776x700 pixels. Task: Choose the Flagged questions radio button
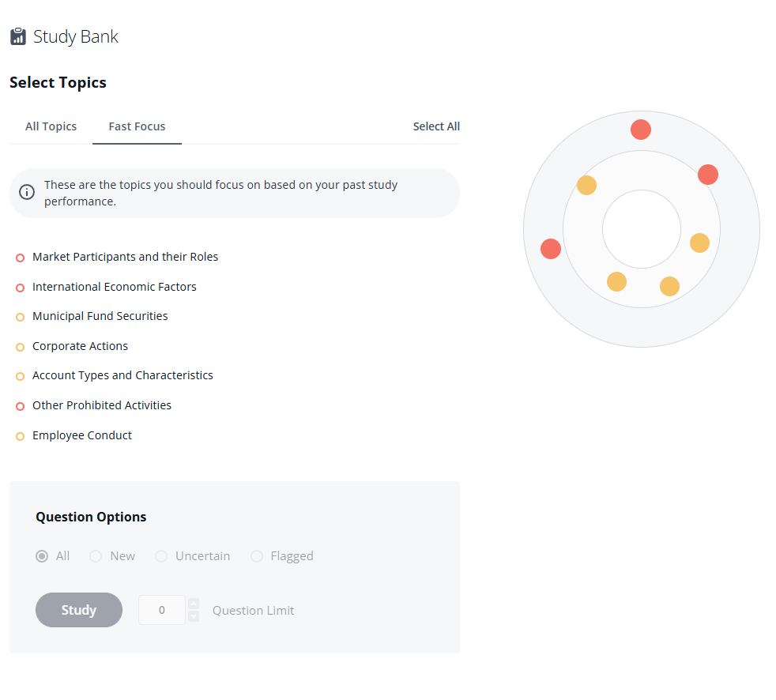(257, 556)
